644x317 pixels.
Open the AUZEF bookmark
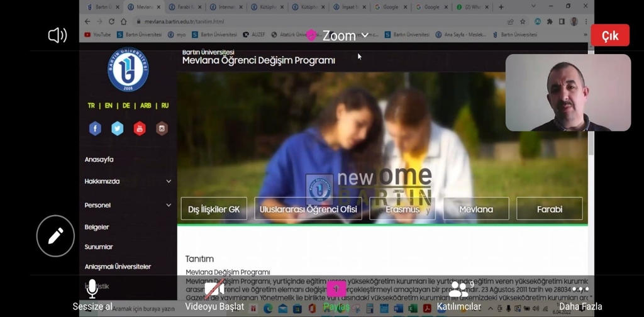[254, 35]
